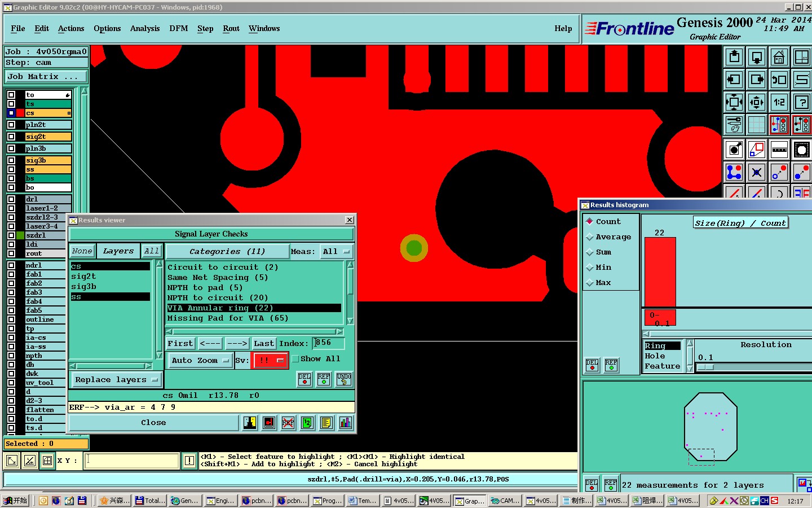Click the X Y coordinate input field
Screen dimensions: 812x508
tap(132, 461)
